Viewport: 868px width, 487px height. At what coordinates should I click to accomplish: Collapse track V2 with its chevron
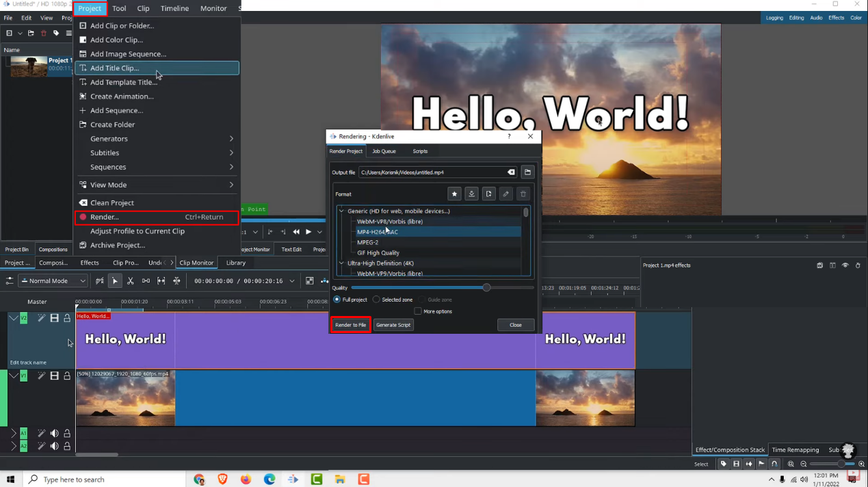(x=14, y=318)
